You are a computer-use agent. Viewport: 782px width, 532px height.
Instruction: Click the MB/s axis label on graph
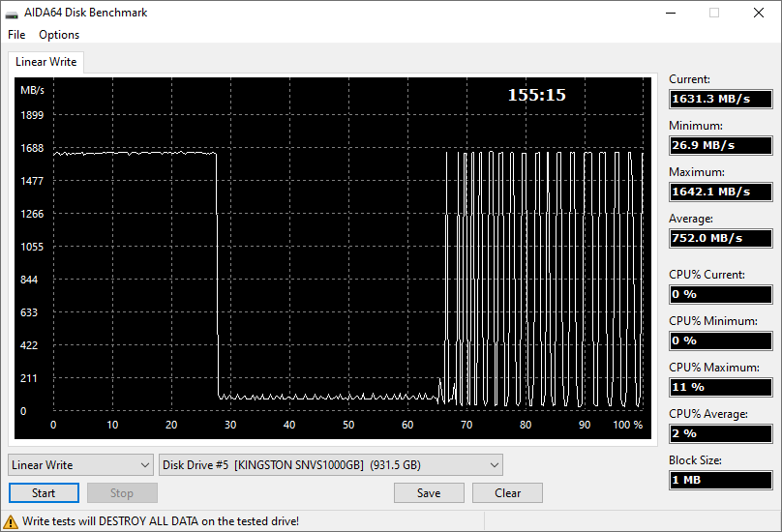pyautogui.click(x=32, y=90)
